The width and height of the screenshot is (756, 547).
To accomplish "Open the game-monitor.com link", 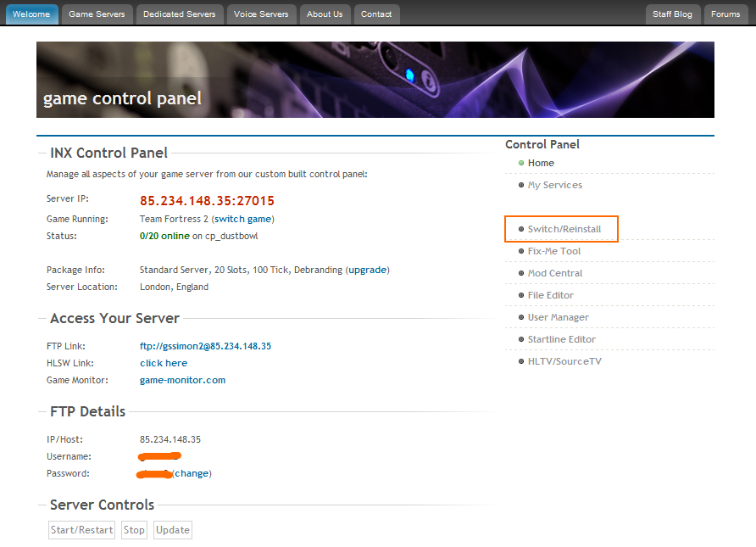I will [183, 380].
